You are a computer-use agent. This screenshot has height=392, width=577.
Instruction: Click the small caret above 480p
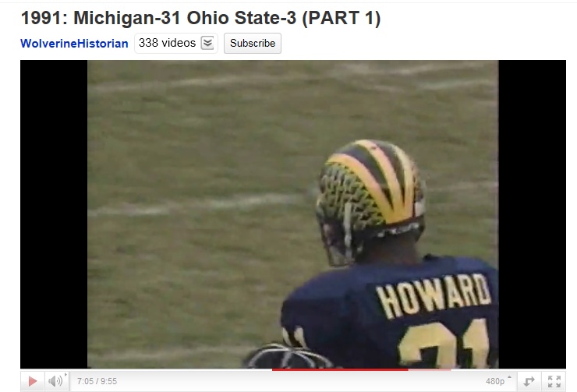click(510, 377)
